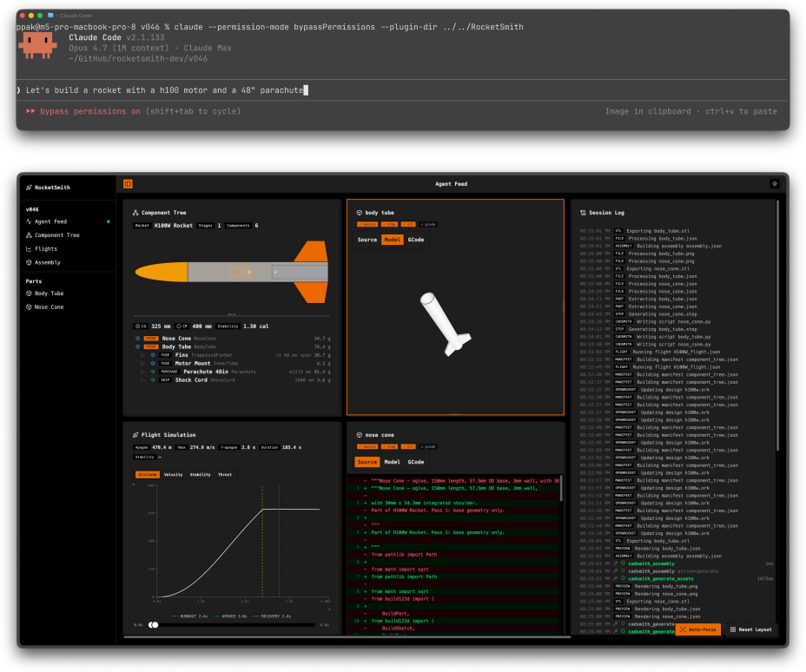Click the flight simulation time slider handle
Image resolution: width=806 pixels, height=672 pixels.
(153, 625)
